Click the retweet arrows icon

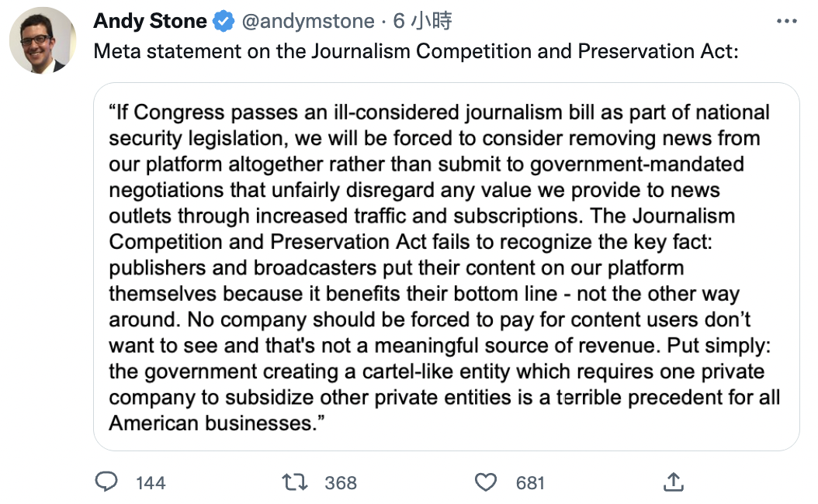[x=295, y=482]
